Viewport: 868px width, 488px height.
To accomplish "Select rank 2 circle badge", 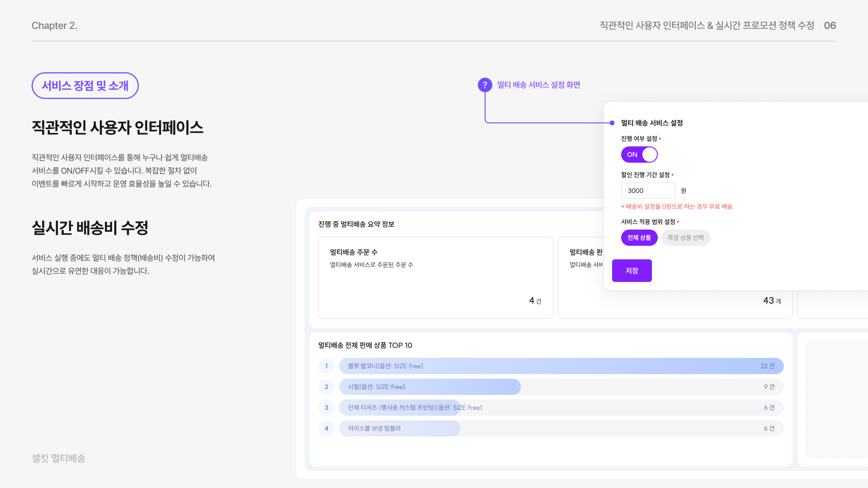I will pyautogui.click(x=326, y=387).
